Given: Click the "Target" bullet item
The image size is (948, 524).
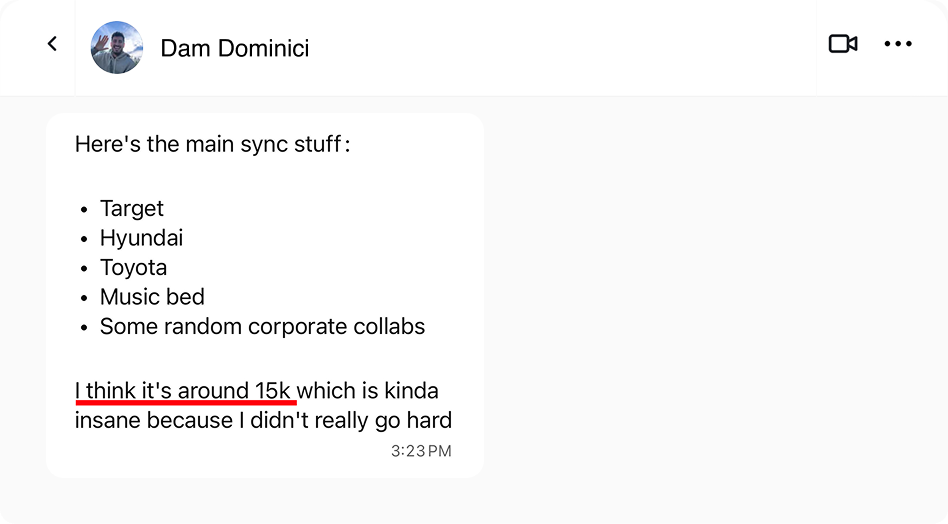Looking at the screenshot, I should [132, 209].
